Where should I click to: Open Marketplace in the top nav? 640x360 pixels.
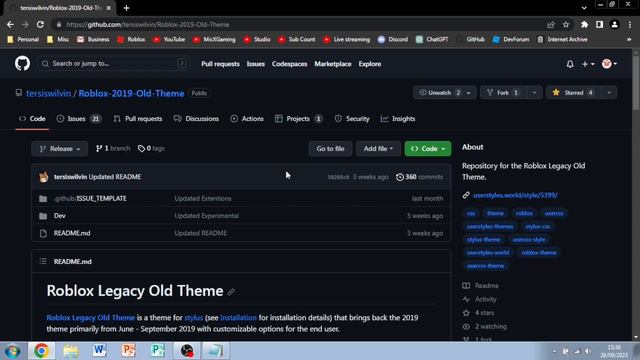click(x=333, y=64)
